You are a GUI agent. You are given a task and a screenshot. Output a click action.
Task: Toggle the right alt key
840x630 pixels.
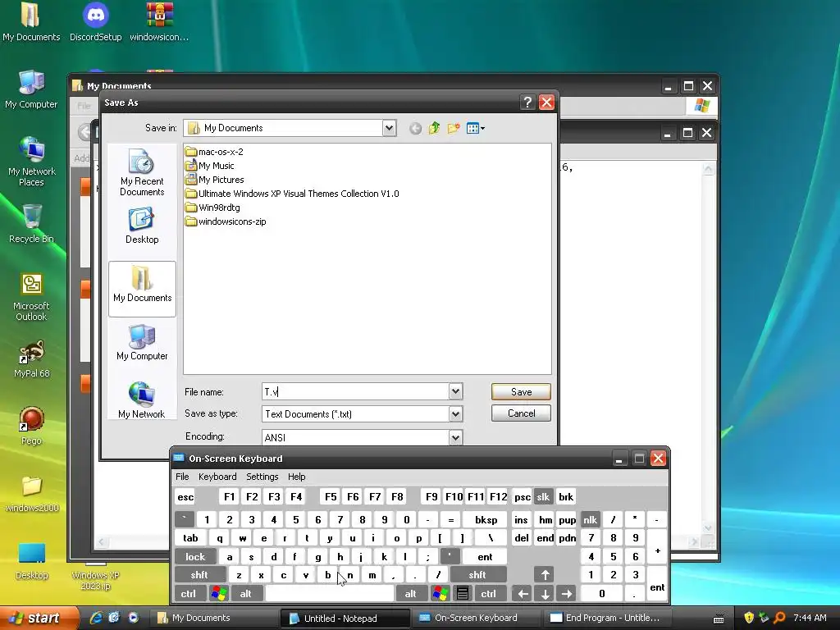click(410, 594)
